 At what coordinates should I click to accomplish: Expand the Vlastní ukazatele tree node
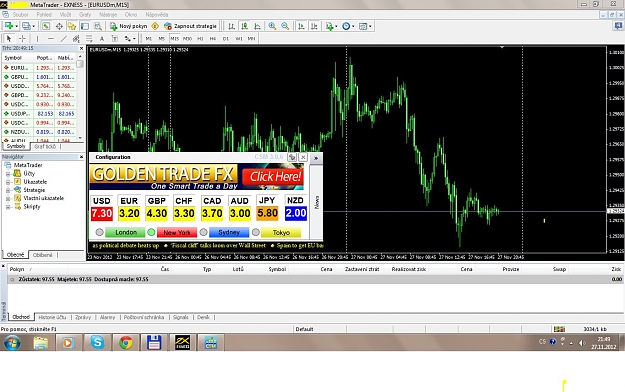(8, 198)
